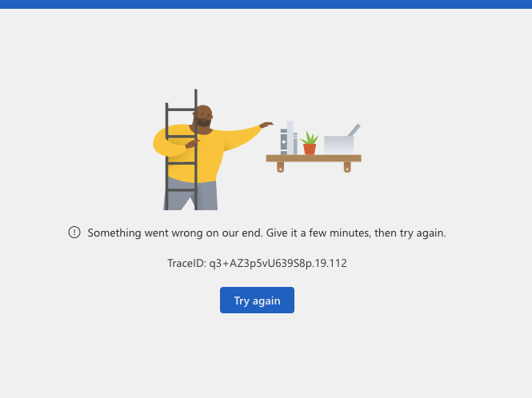This screenshot has width=532, height=398.
Task: Click the "TraceID:" label
Action: [x=186, y=264]
